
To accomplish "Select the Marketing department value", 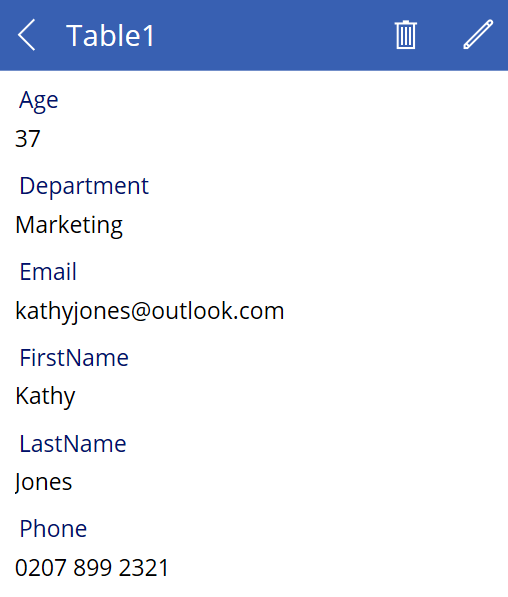I will (x=69, y=225).
